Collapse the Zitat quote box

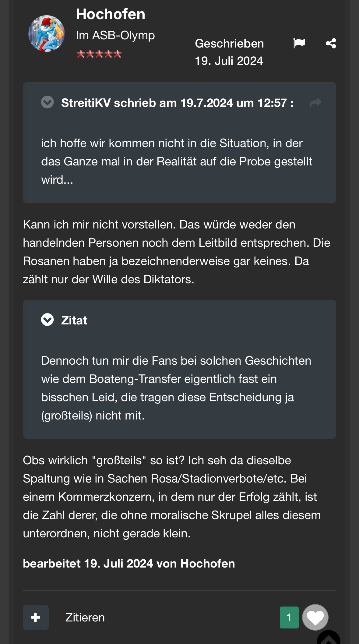point(47,320)
